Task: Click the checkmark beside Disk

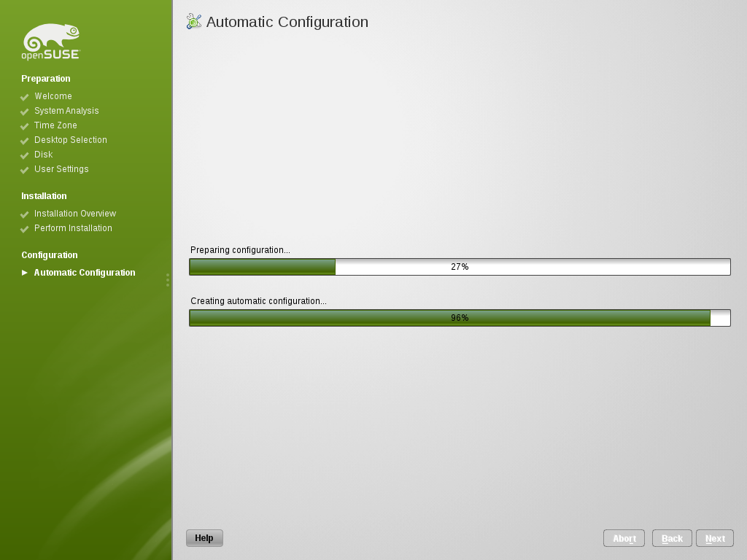Action: [x=25, y=156]
